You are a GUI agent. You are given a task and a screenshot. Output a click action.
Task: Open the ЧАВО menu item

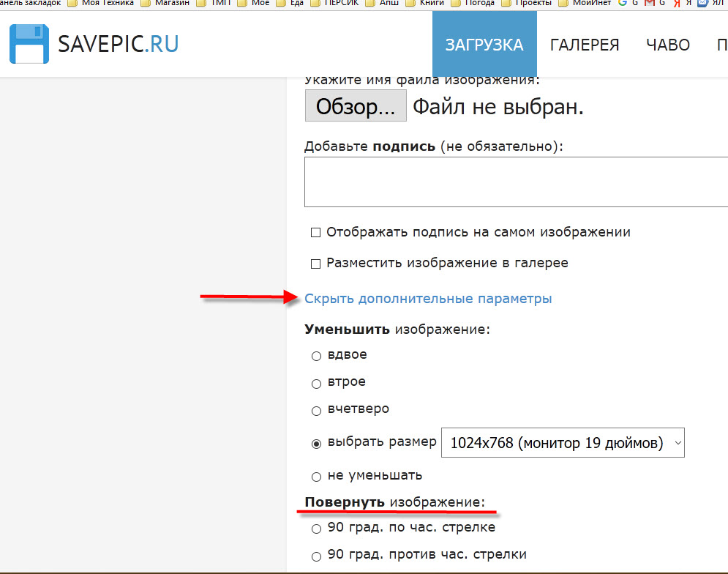tap(667, 45)
